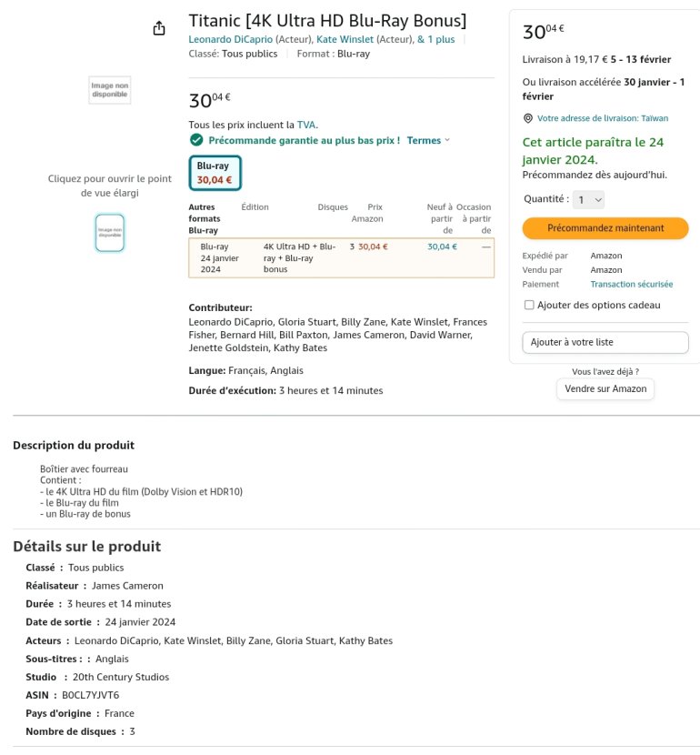Click the Précommandez maintenant button

pos(605,228)
